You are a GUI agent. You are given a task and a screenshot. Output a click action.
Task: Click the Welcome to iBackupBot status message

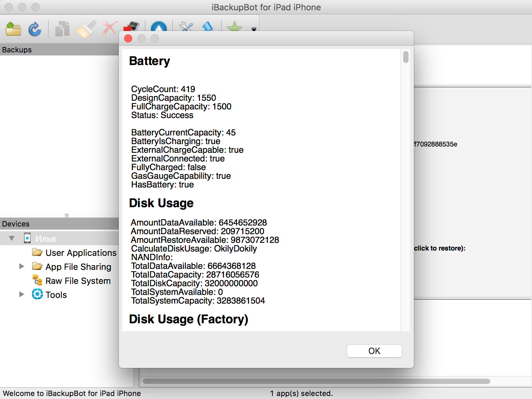(72, 393)
